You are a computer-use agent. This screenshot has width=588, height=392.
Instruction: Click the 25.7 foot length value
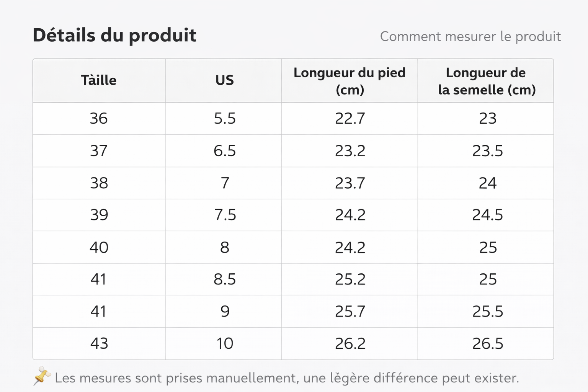point(350,311)
